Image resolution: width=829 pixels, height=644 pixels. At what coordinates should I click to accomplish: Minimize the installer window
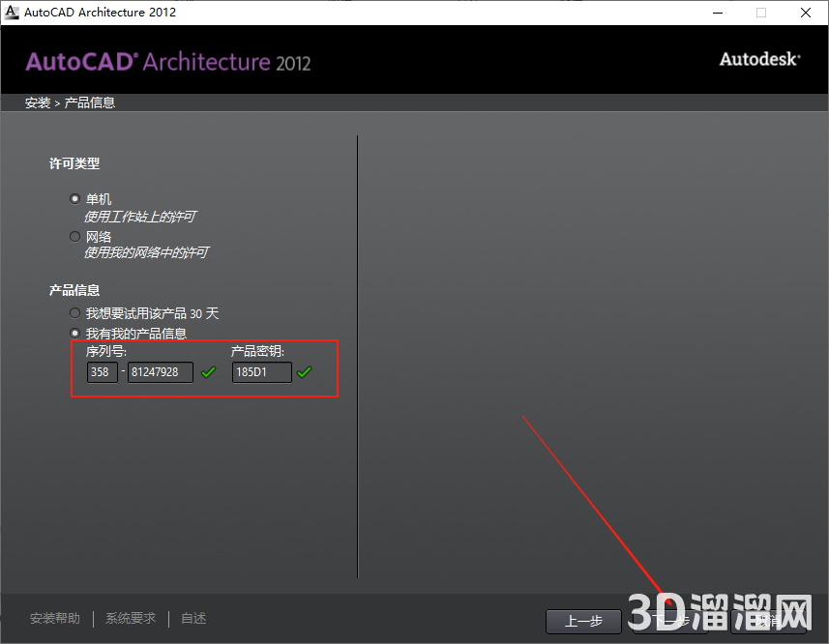click(718, 13)
